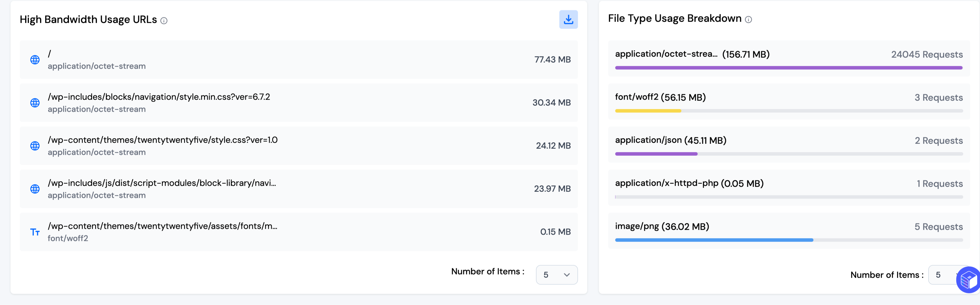980x305 pixels.
Task: Click the blue image/png progress bar
Action: tap(714, 240)
